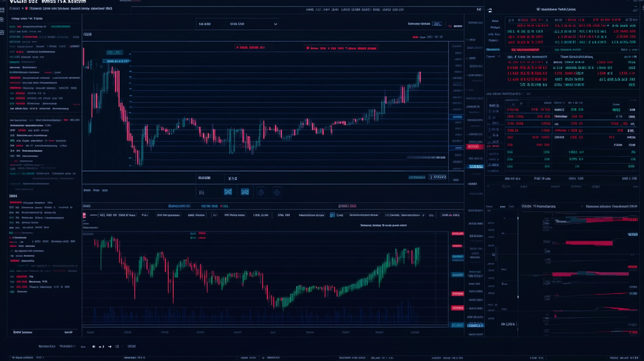Click the dotted grid icon in the center icon row
The image size is (644, 361).
pos(202,192)
